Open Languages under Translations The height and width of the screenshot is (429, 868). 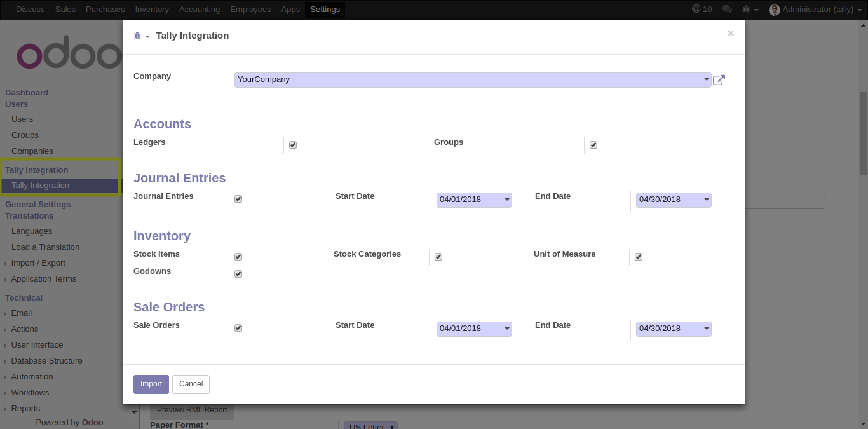point(32,231)
